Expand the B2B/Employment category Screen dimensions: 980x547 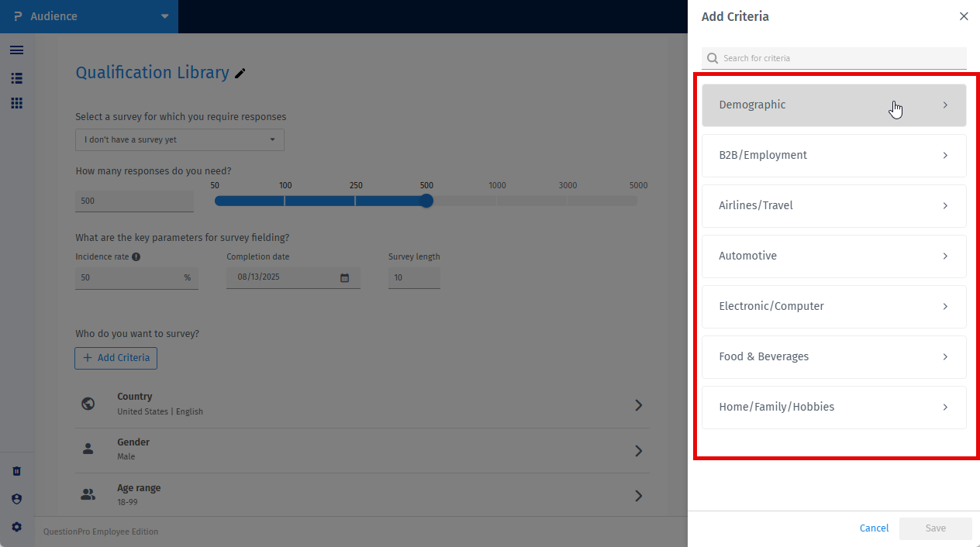click(834, 156)
